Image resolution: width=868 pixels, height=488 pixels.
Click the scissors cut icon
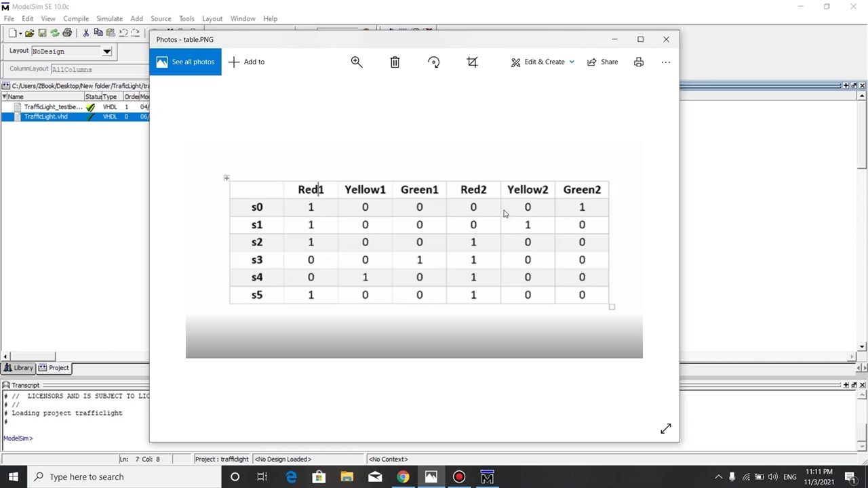click(x=86, y=33)
